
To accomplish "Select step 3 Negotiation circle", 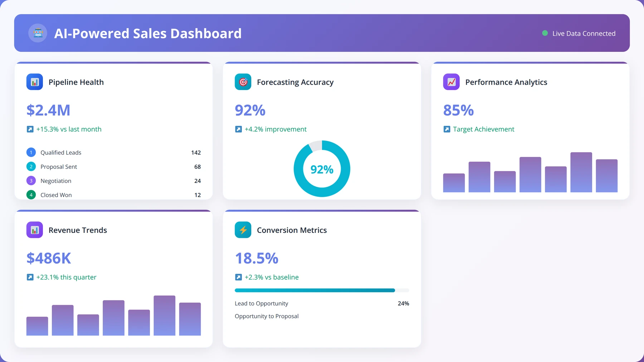I will tap(31, 181).
